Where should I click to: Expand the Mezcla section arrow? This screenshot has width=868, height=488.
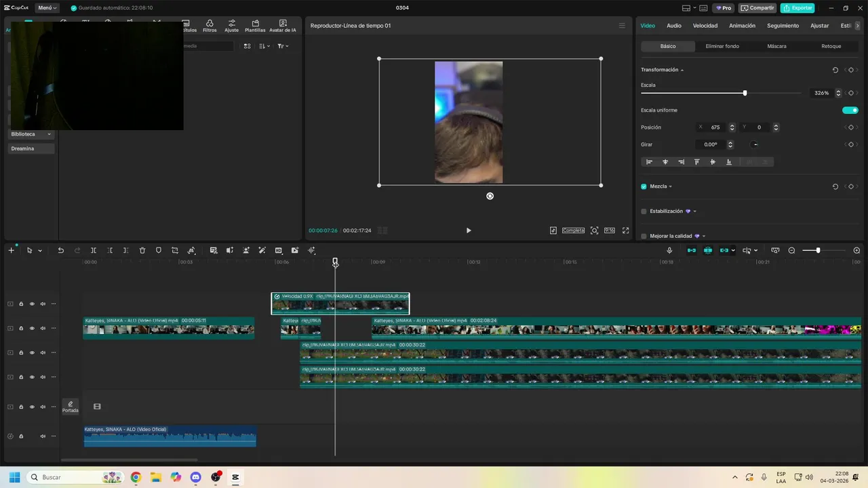click(671, 186)
